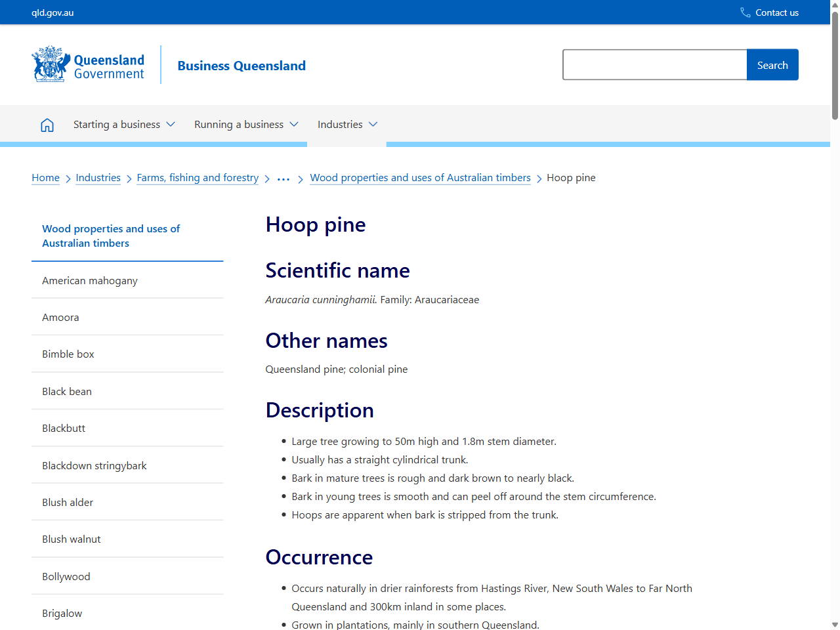Click the Home breadcrumb link
This screenshot has height=630, width=840.
45,178
